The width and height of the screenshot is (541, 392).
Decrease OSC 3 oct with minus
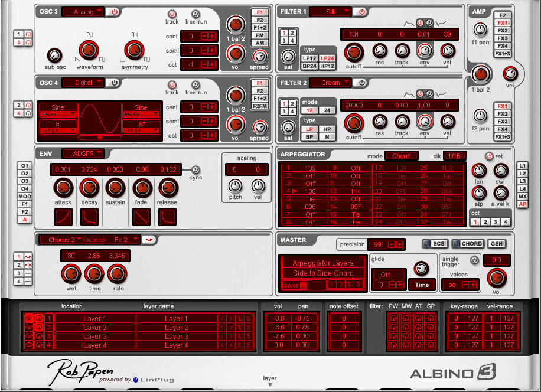click(x=204, y=64)
